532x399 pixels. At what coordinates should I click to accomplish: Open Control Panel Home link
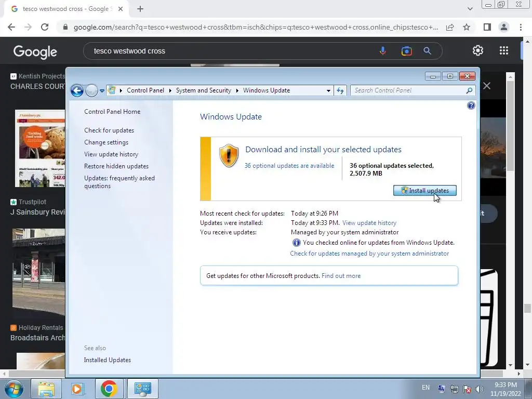(x=112, y=112)
